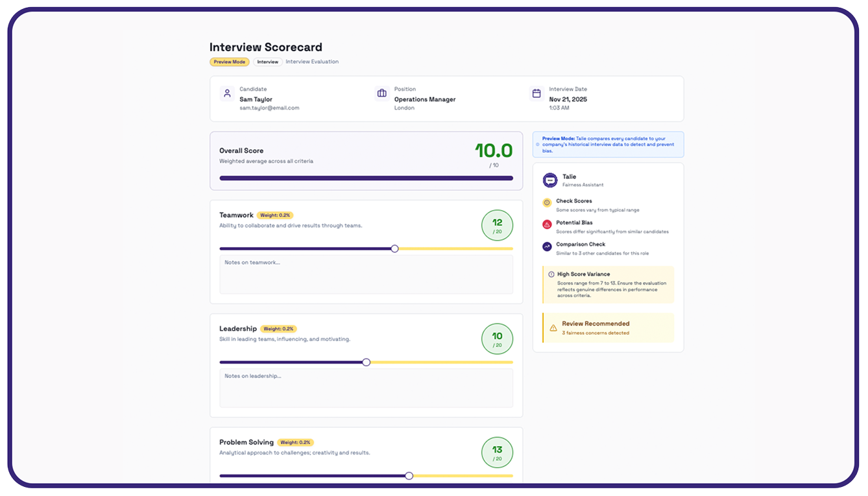Click the Problem Solving Weight 0.2% badge

pyautogui.click(x=295, y=443)
